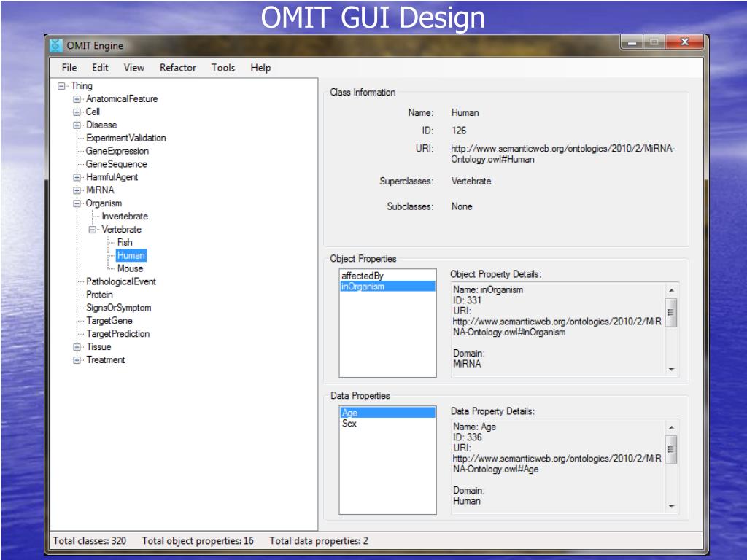Select the Tissue class
Image resolution: width=747 pixels, height=560 pixels.
98,346
